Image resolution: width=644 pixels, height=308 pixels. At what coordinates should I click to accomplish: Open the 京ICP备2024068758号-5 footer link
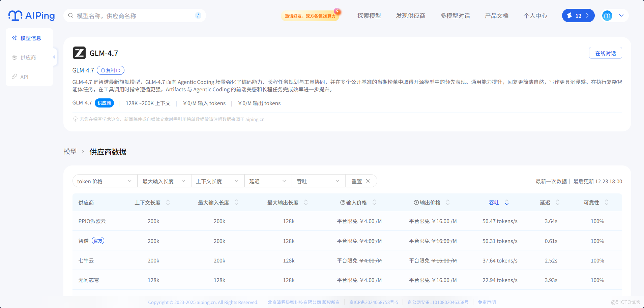(374, 302)
